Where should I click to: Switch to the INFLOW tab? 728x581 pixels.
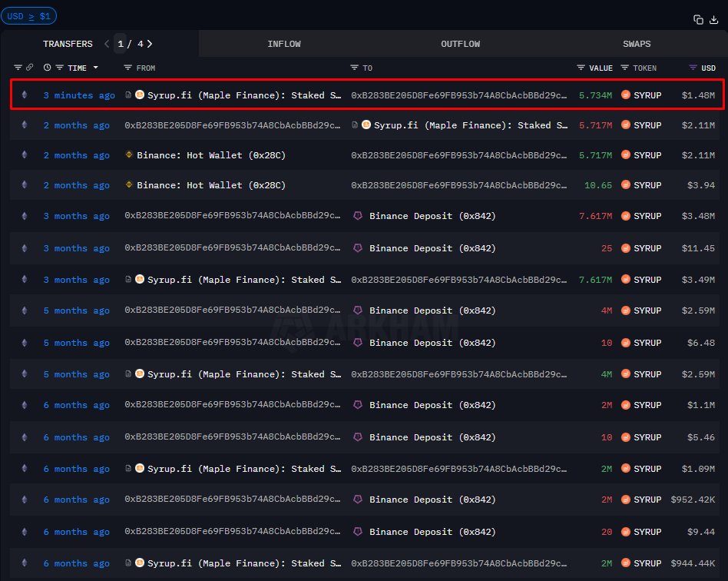point(284,44)
